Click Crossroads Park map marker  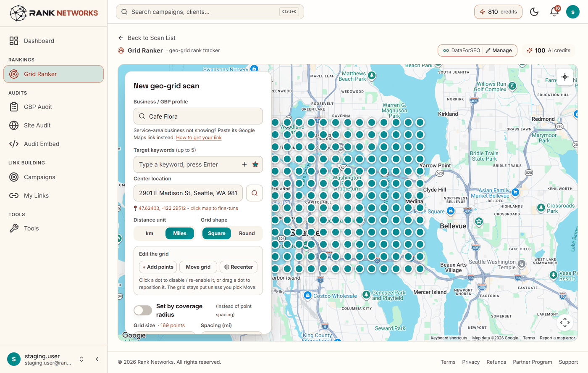pos(541,208)
